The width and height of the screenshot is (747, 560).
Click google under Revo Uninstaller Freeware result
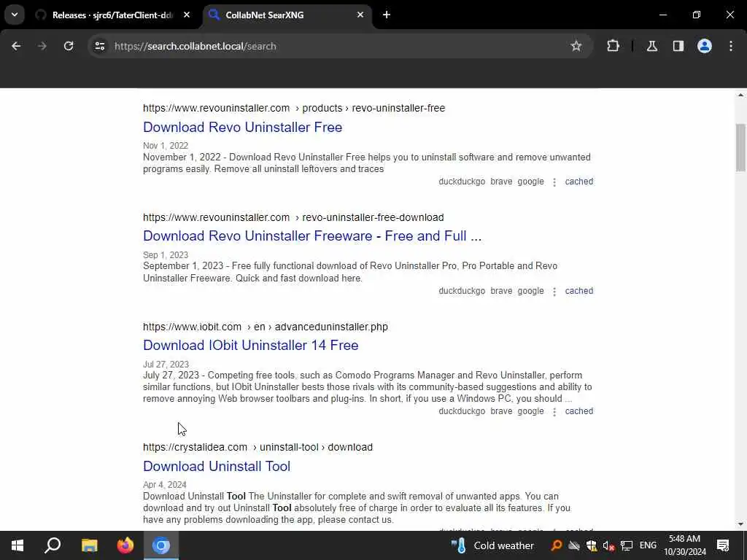(530, 291)
